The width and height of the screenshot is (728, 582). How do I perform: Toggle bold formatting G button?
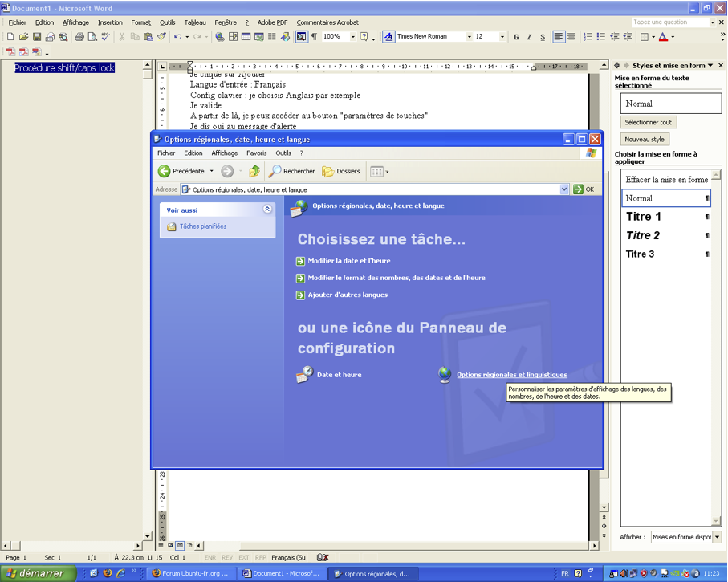(516, 37)
